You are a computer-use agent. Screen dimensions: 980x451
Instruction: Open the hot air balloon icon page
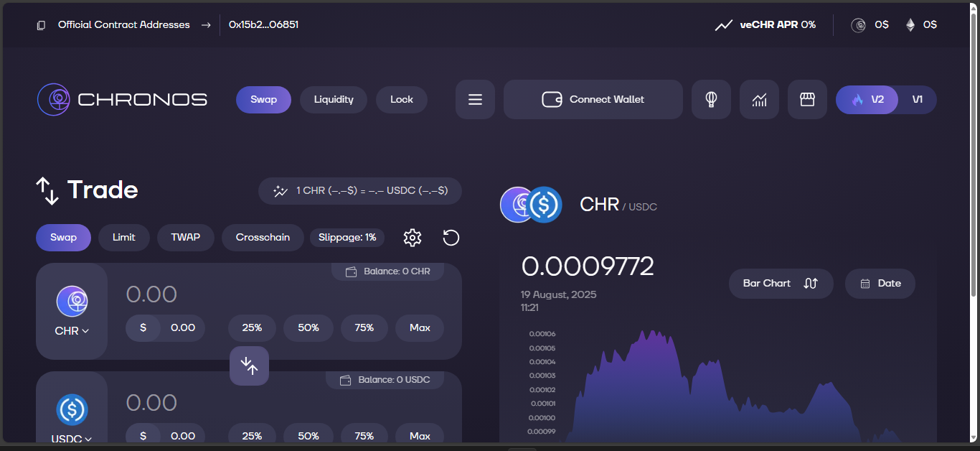(711, 100)
